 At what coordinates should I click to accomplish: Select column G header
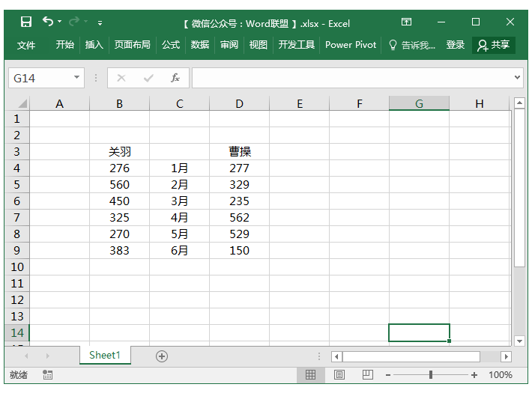click(x=419, y=103)
